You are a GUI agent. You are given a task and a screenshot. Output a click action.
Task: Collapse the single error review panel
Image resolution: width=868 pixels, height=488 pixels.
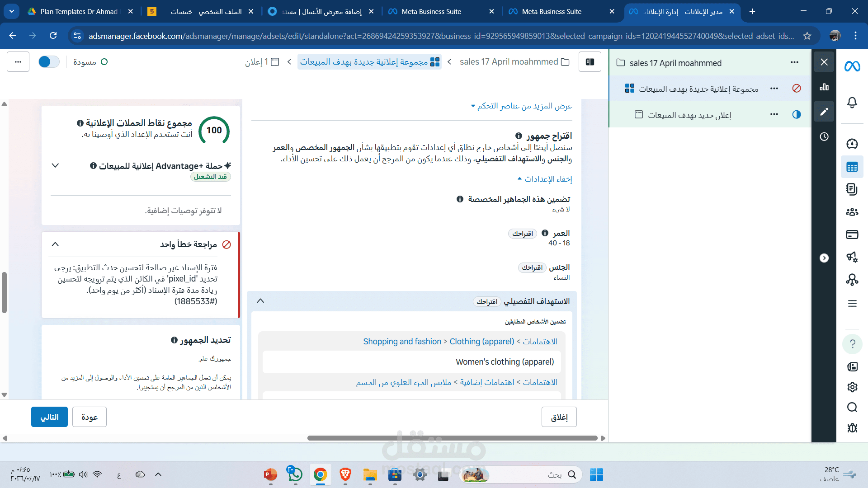[x=55, y=244]
